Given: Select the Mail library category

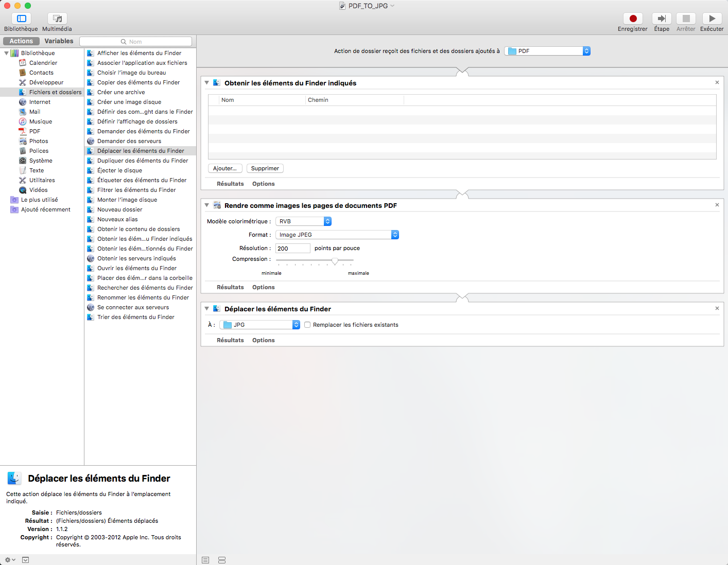Looking at the screenshot, I should [34, 112].
